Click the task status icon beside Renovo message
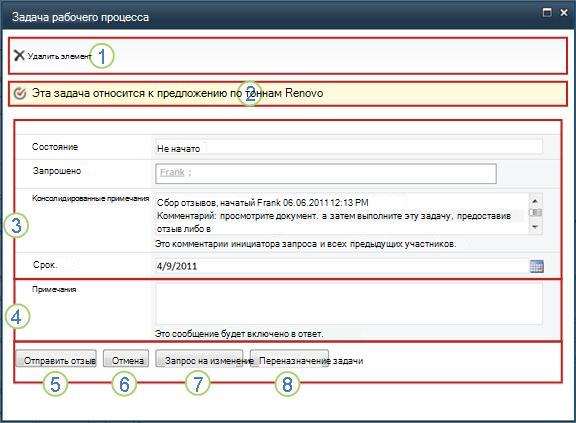The width and height of the screenshot is (576, 423). tap(19, 93)
